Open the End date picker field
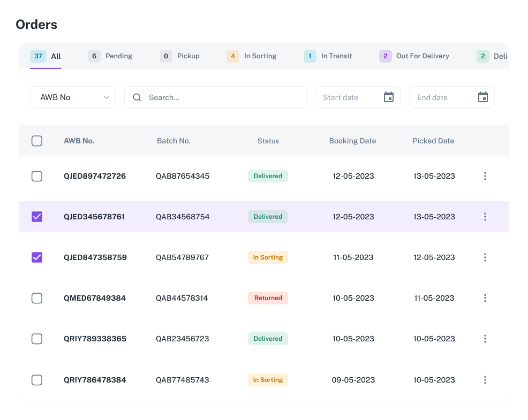The image size is (528, 420). (x=442, y=97)
